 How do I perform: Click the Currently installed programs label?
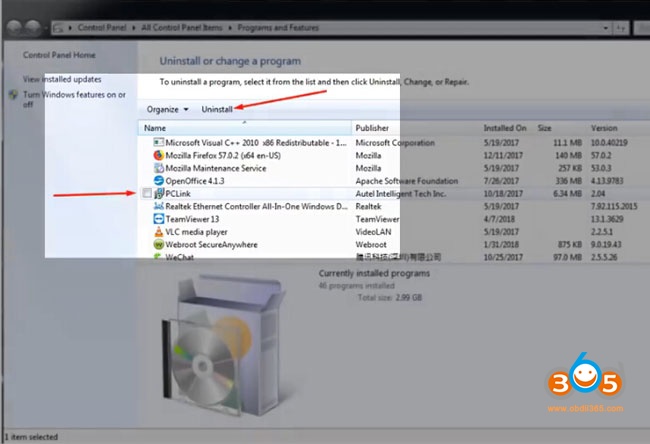click(x=374, y=273)
